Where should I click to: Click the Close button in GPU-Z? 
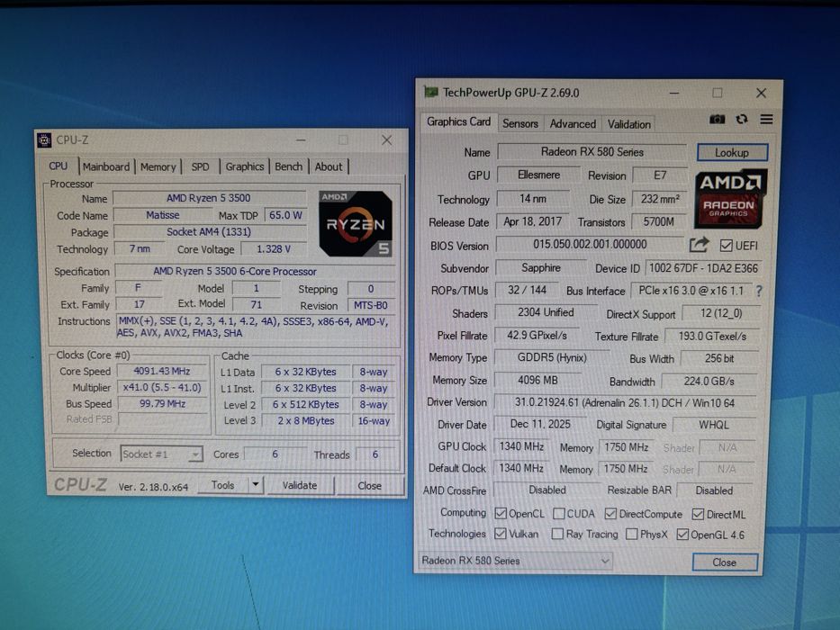[725, 562]
